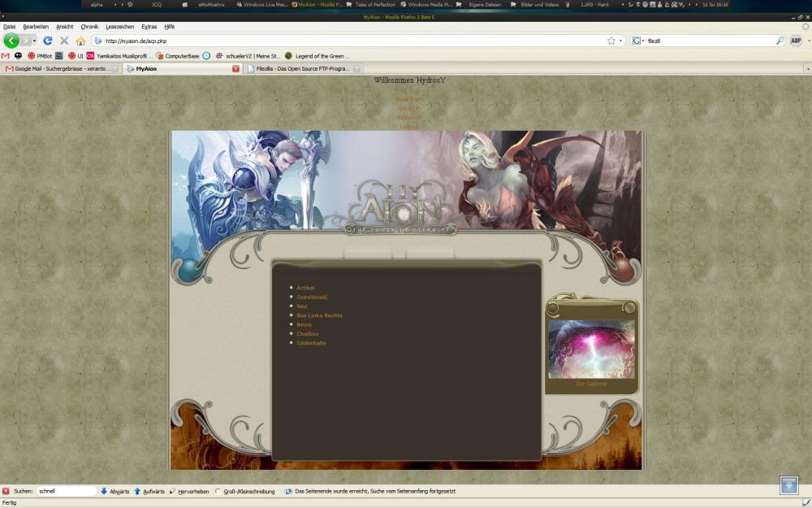812x508 pixels.
Task: Switch to the Filezilla tab
Action: tap(303, 68)
